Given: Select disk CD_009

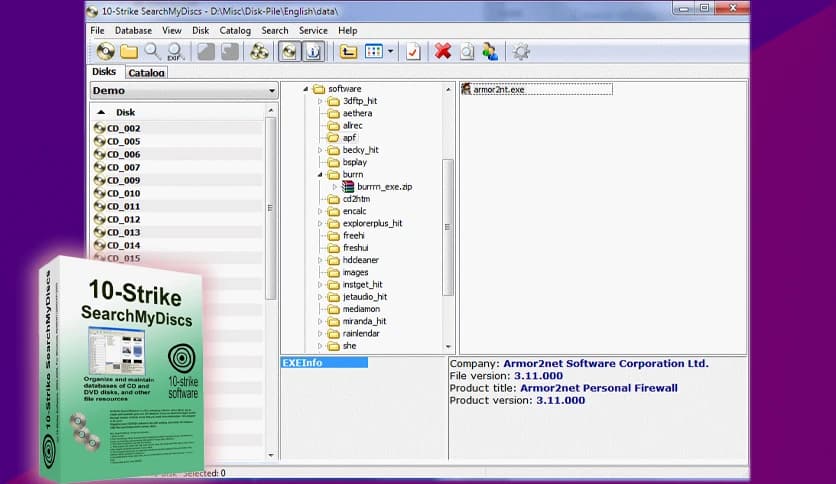Looking at the screenshot, I should (123, 180).
